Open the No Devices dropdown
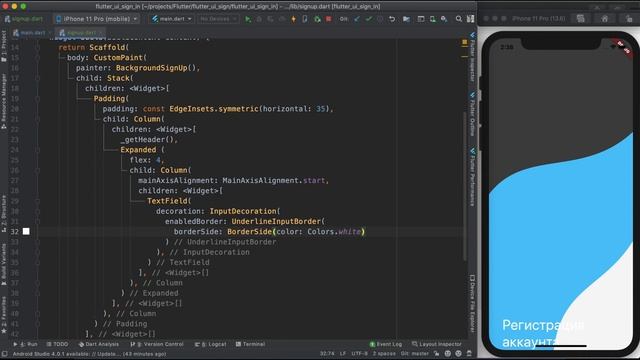Viewport: 640px width, 360px height. 218,19
